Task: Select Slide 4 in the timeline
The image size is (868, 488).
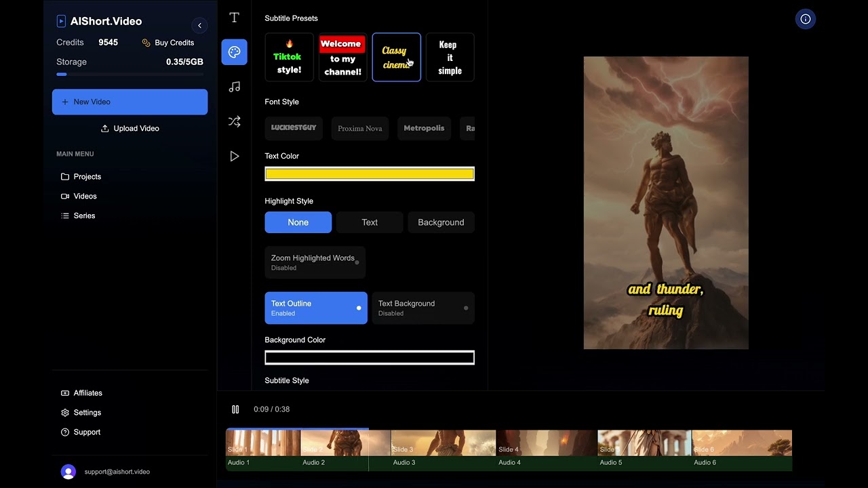Action: coord(547,443)
